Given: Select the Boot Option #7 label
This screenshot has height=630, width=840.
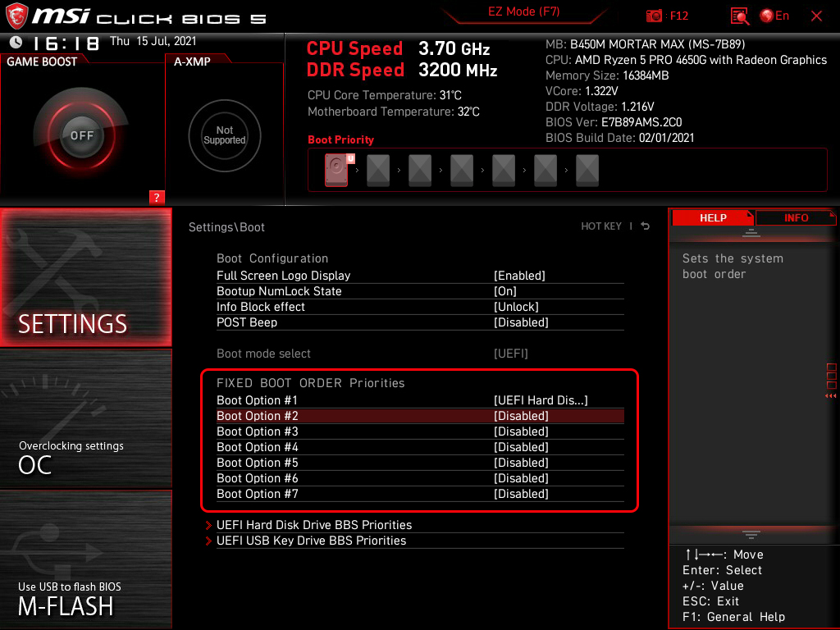Looking at the screenshot, I should point(257,493).
